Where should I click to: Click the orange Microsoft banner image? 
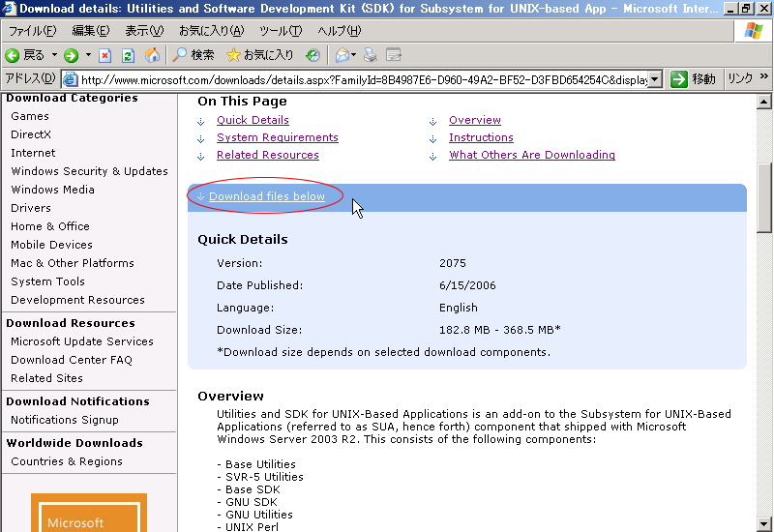(x=89, y=513)
